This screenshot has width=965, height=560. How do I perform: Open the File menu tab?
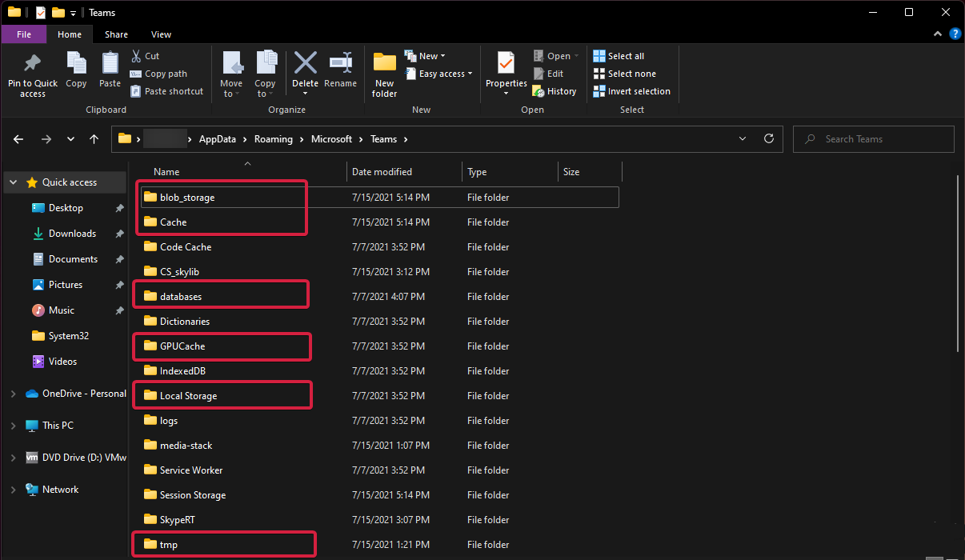[24, 34]
